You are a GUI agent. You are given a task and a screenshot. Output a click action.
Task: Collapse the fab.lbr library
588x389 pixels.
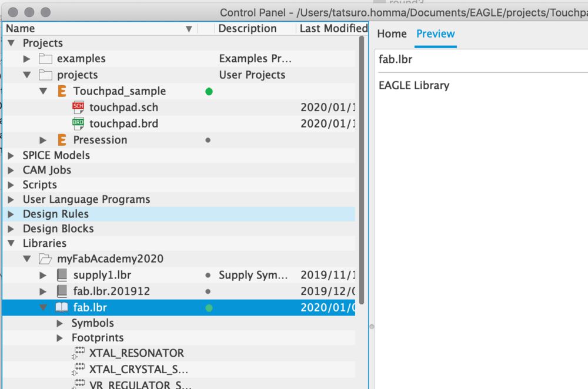[x=44, y=307]
